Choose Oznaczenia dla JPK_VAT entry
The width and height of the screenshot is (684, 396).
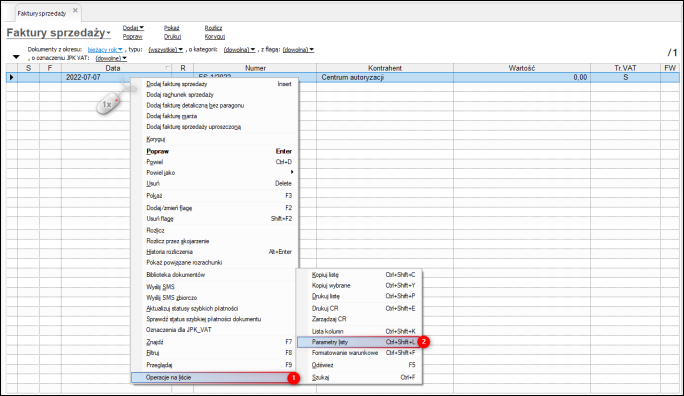(215, 330)
